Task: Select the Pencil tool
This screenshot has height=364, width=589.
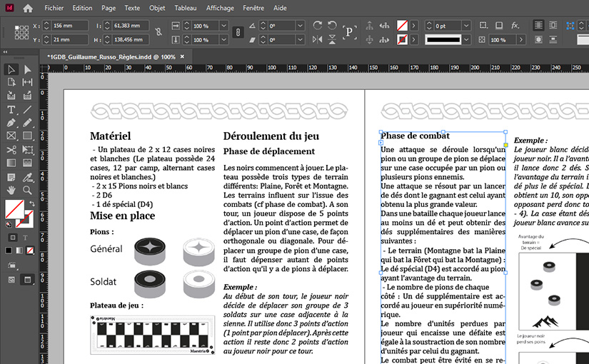Action: (27, 123)
